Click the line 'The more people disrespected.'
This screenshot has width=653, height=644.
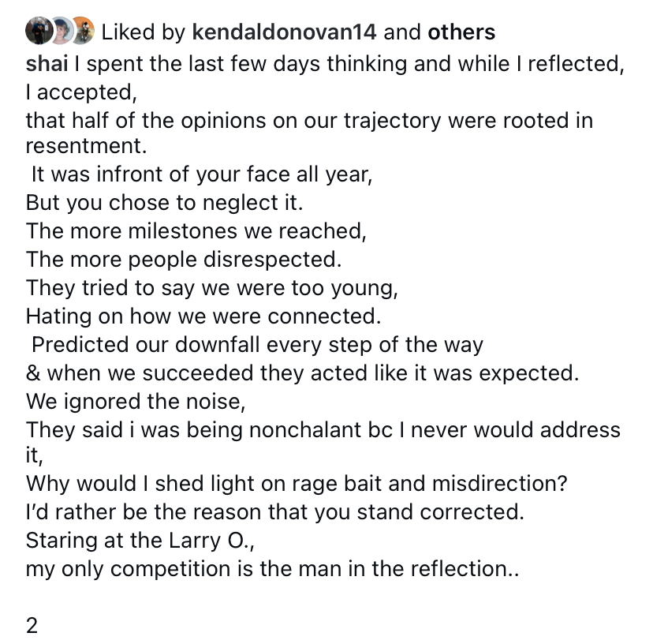[184, 260]
